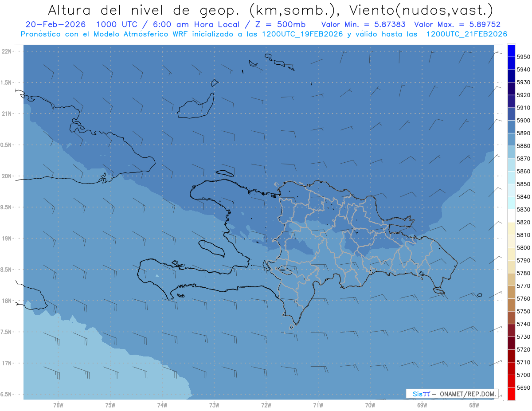Click the '5710' colorbar value
532x411 pixels.
pyautogui.click(x=524, y=363)
